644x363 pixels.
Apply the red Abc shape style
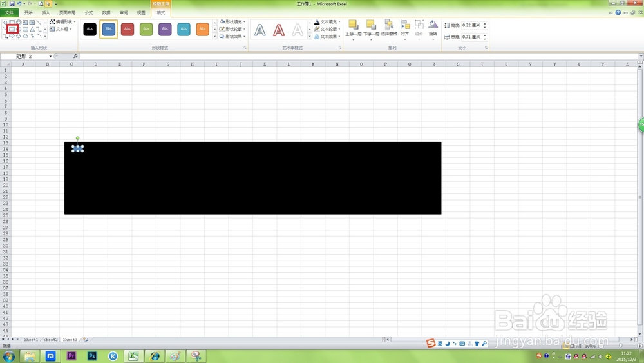[128, 29]
